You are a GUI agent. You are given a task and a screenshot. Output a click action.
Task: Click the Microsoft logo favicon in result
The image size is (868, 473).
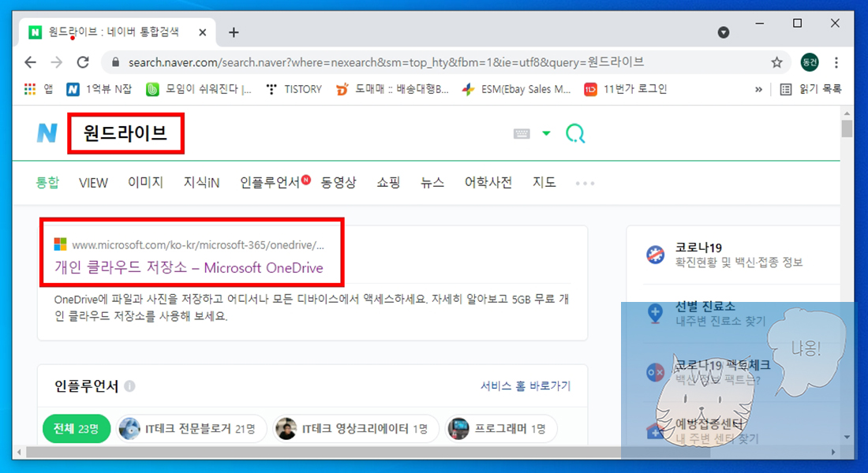coord(60,244)
